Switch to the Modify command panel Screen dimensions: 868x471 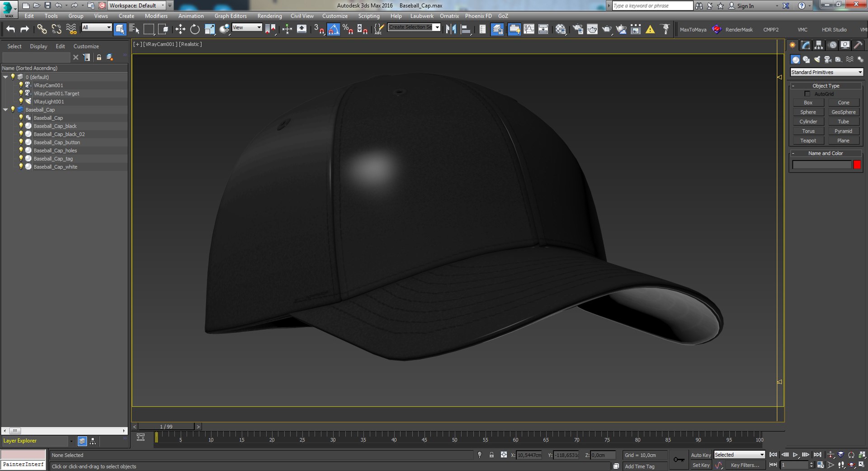tap(806, 45)
